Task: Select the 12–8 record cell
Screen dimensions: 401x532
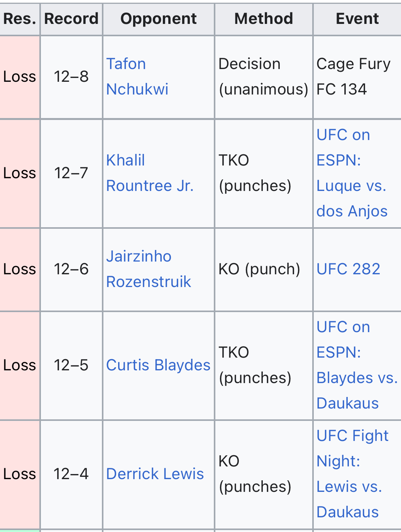Action: [x=71, y=77]
